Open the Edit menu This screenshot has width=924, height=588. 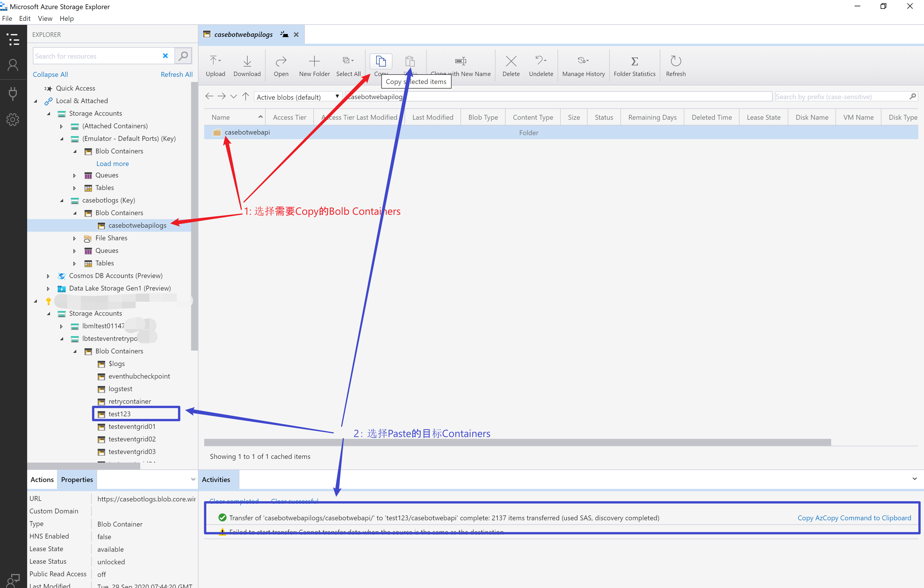coord(25,18)
